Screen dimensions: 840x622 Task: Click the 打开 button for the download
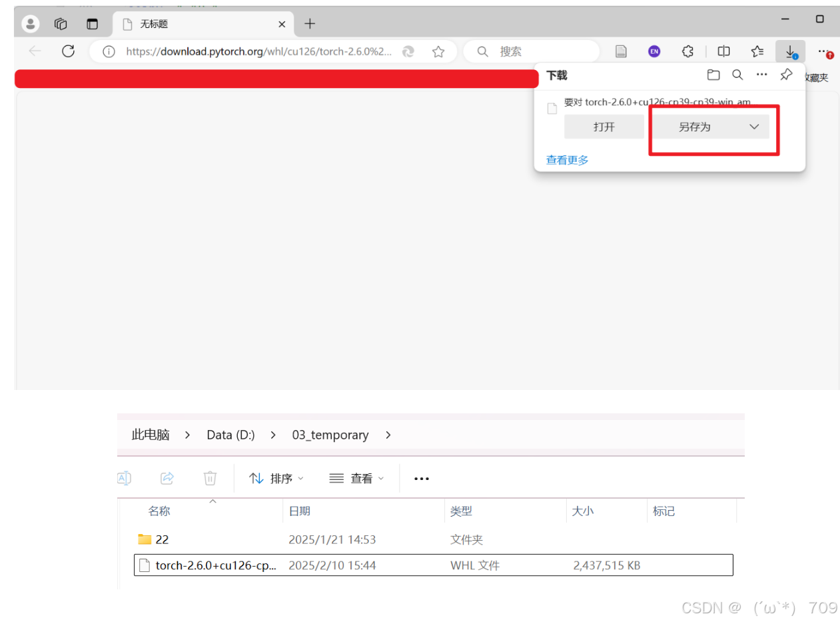point(604,126)
